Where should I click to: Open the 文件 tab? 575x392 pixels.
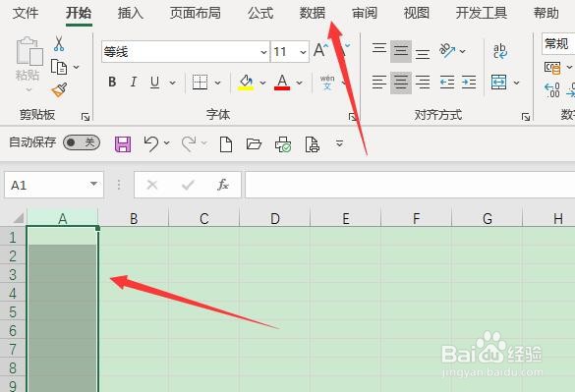coord(26,14)
